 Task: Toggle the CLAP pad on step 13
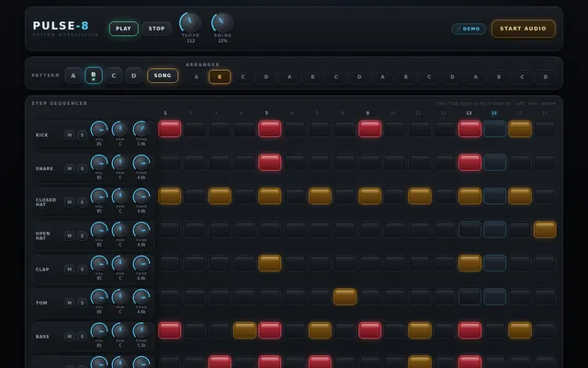point(469,263)
